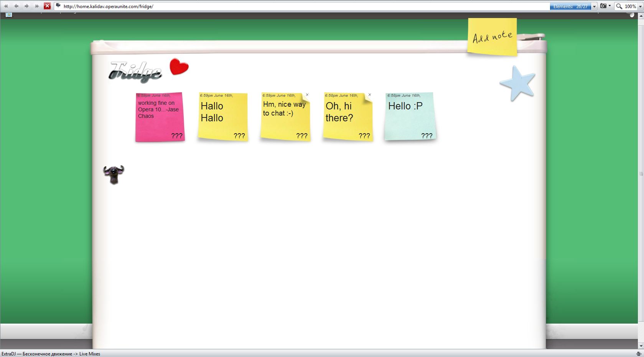Go forward to the next page

26,6
